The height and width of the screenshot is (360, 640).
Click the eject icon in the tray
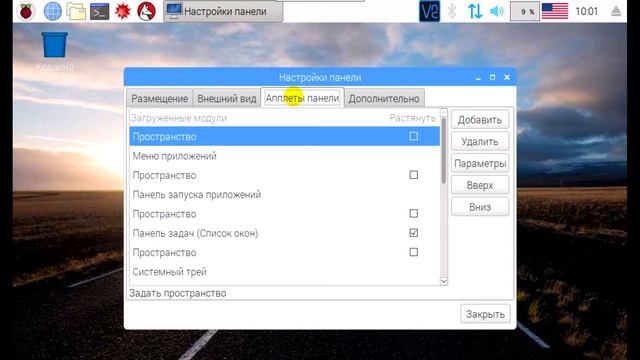(616, 11)
